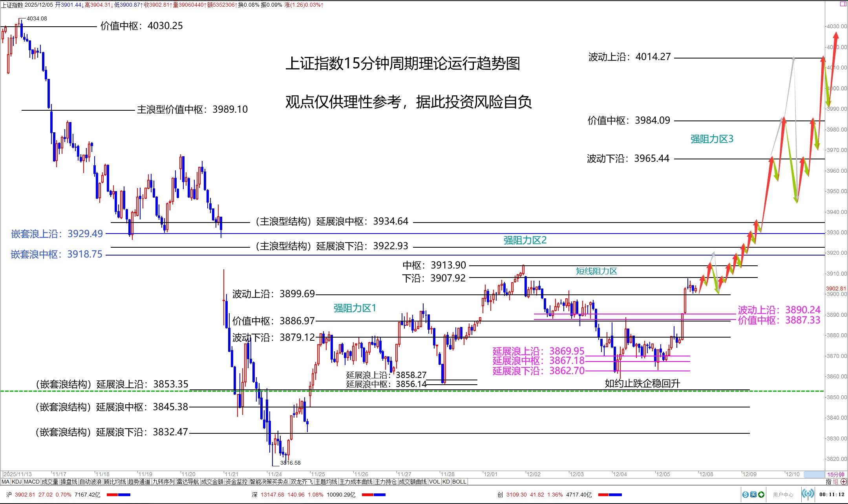Screen dimensions: 848x504
Task: Toggle the BOLL indicator
Action: pos(459,482)
